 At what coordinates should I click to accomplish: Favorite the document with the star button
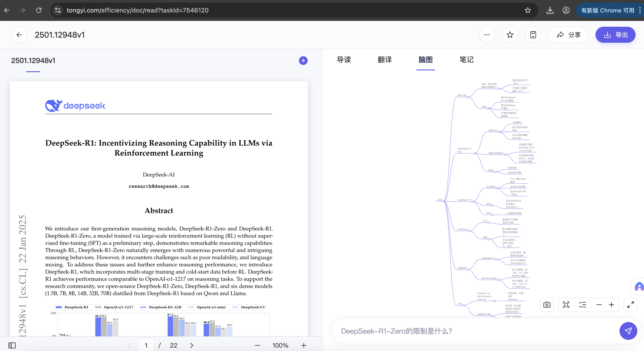(x=510, y=35)
